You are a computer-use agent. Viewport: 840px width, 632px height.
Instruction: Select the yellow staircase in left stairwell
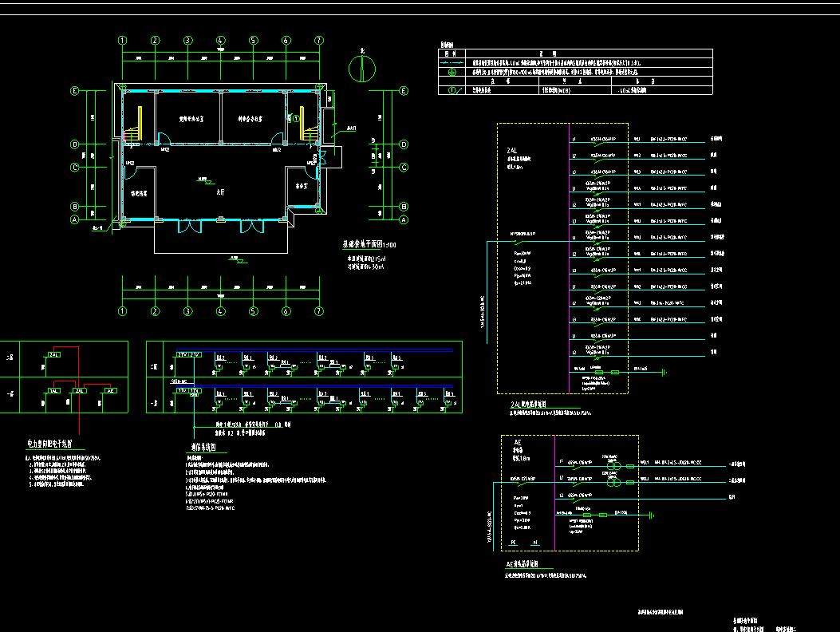click(134, 124)
